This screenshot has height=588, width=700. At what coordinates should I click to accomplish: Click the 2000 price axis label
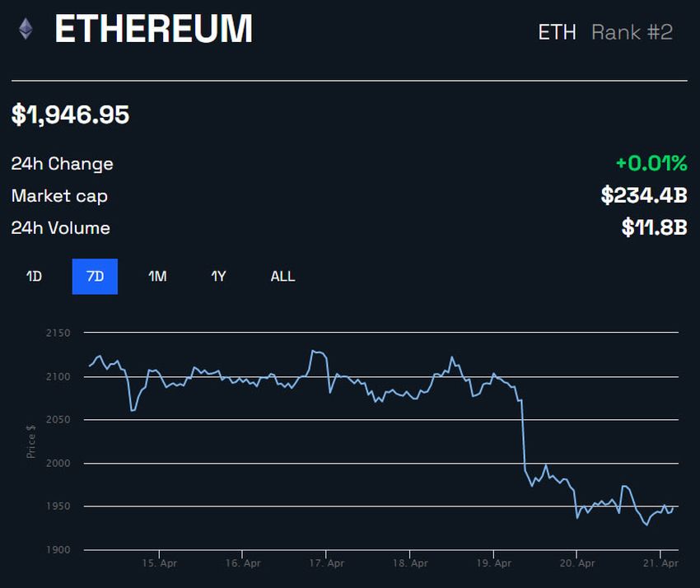[x=58, y=463]
